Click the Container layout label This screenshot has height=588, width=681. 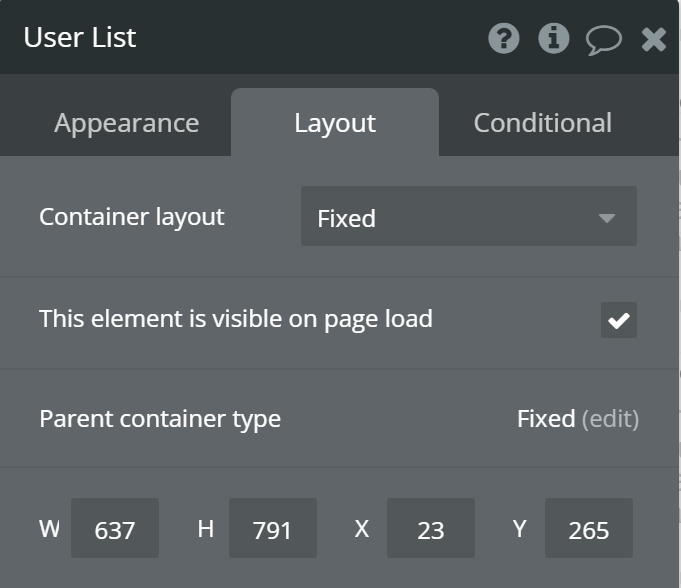tap(132, 216)
